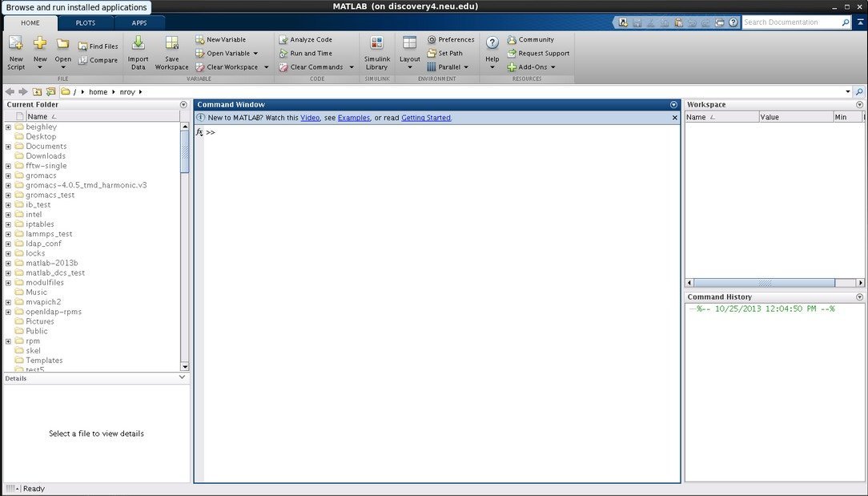The image size is (868, 496).
Task: Paste using the quick access toolbar icon
Action: 678,22
